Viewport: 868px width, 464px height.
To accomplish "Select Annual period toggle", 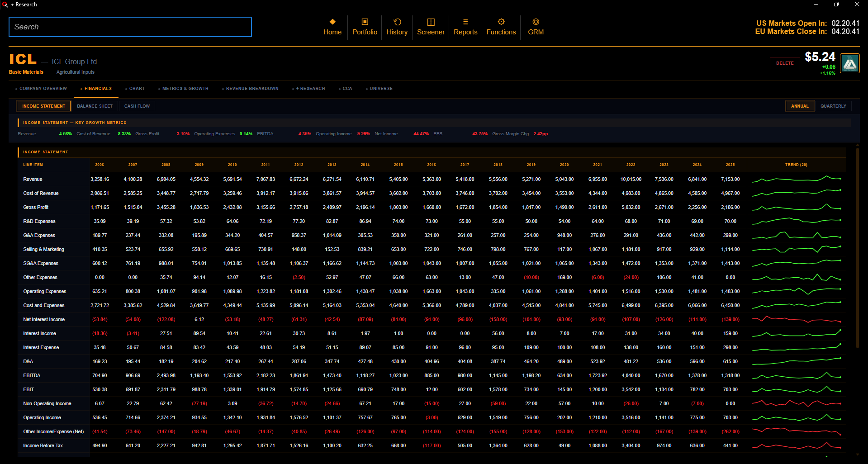I will click(800, 106).
